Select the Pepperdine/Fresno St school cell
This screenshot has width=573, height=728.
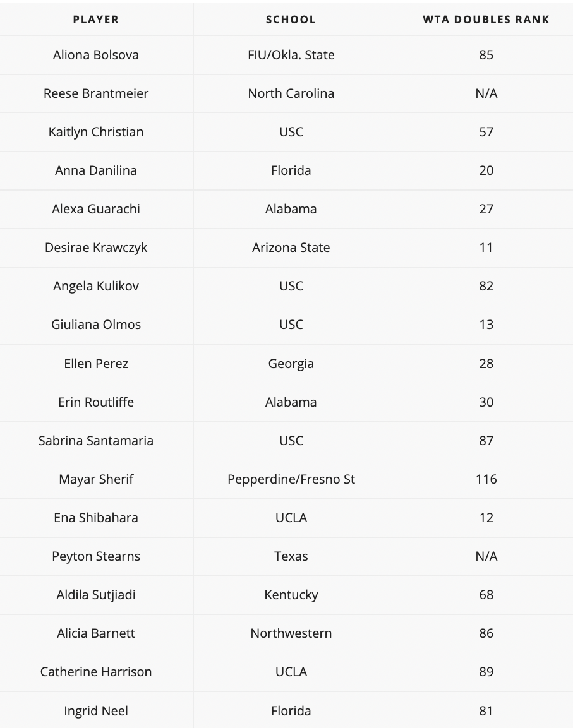(x=291, y=479)
